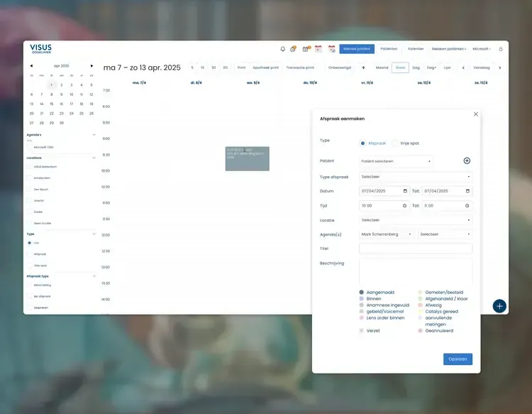Open the Type afspraak dropdown

click(x=416, y=176)
